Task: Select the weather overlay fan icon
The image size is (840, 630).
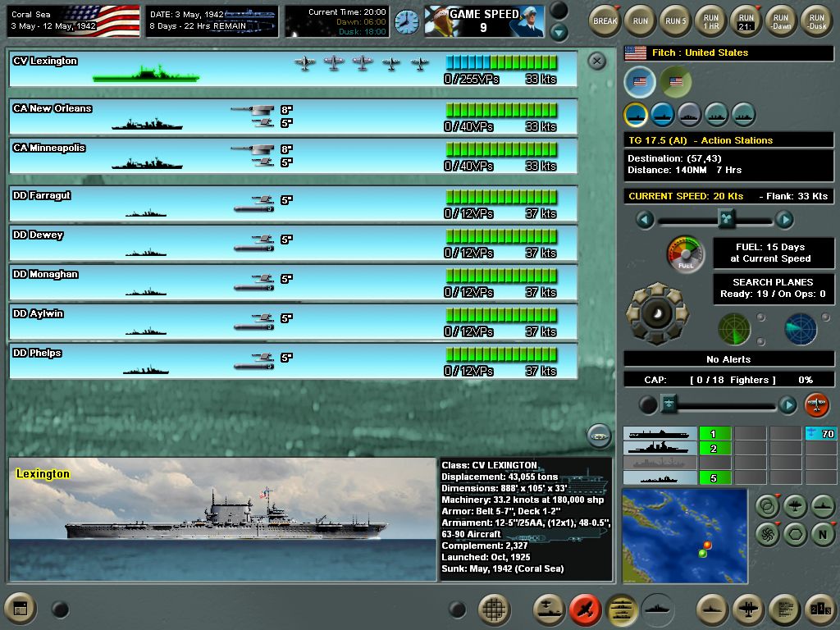Action: point(767,532)
